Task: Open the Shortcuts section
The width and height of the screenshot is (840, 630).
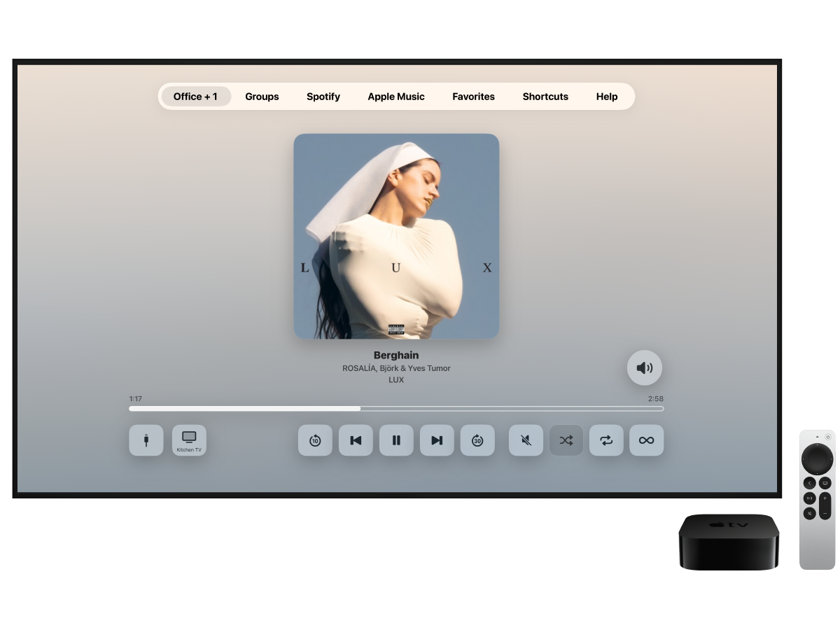Action: point(545,96)
